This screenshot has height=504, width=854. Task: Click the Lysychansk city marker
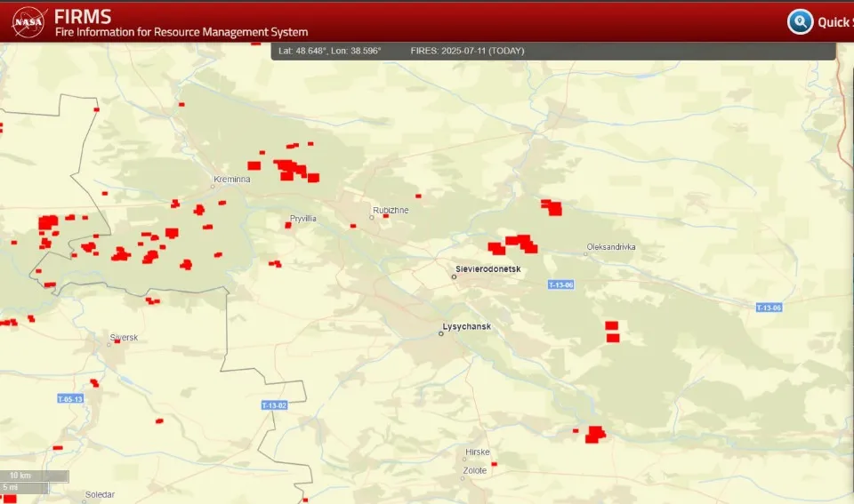441,333
